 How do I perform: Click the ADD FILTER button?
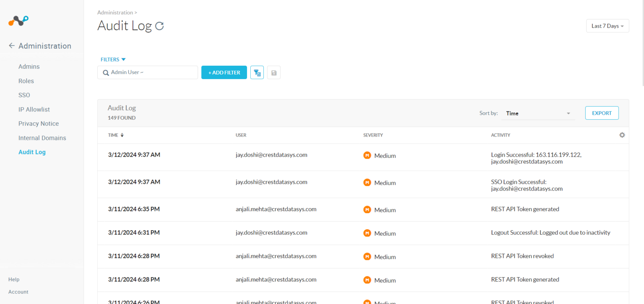224,72
